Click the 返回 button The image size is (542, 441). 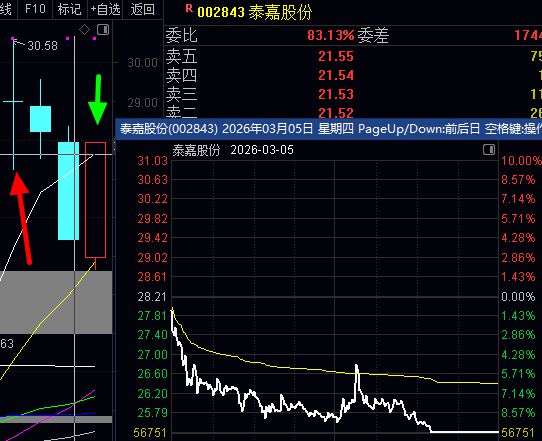coord(142,9)
